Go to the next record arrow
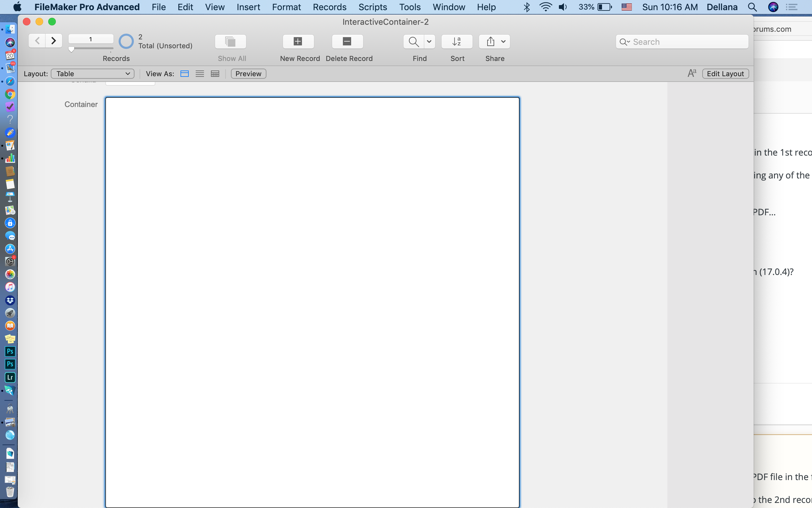The height and width of the screenshot is (508, 812). (x=54, y=41)
